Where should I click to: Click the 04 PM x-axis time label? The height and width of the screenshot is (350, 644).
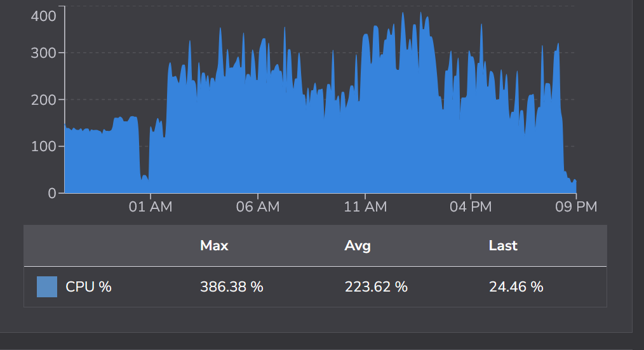tap(471, 207)
